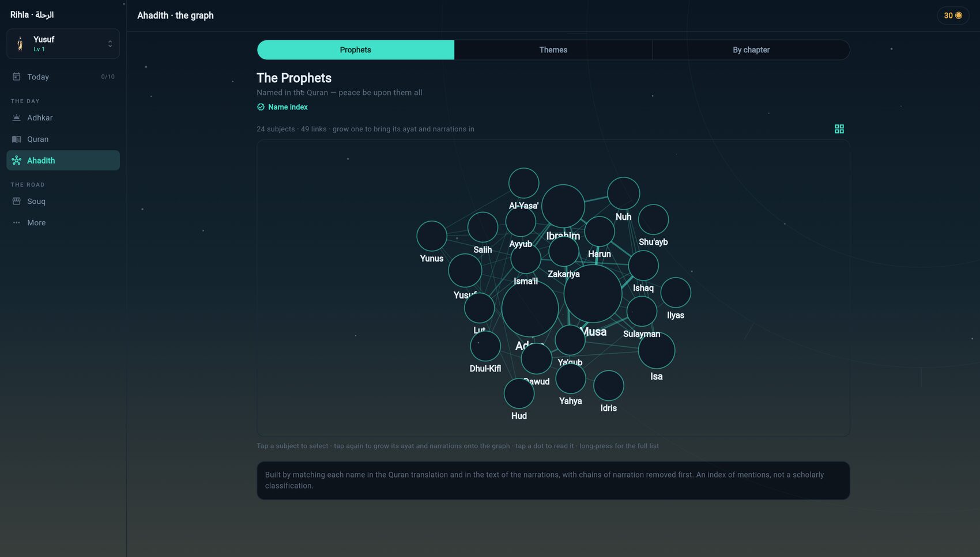Click the Quran book icon
This screenshot has width=980, height=557.
pos(17,139)
